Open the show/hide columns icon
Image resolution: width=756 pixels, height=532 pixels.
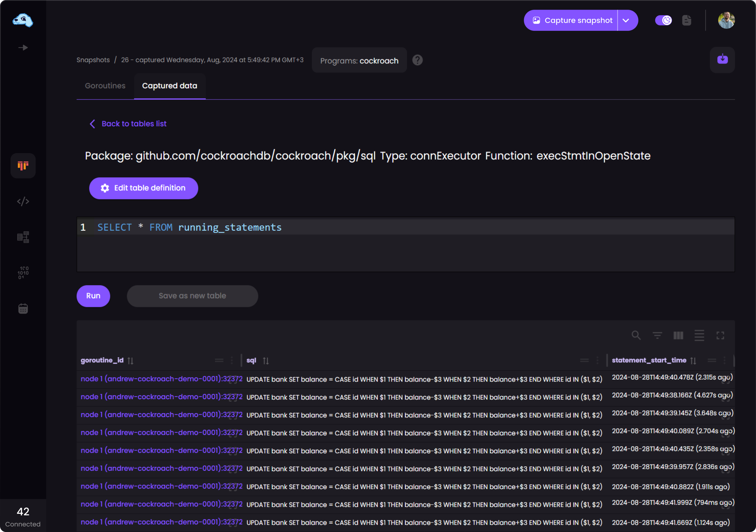678,335
